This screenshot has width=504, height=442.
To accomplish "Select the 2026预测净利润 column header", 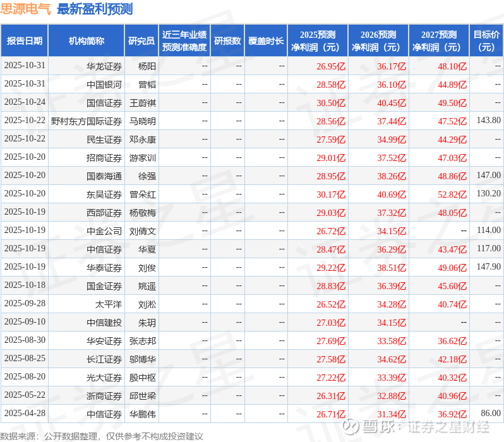I will click(x=378, y=41).
